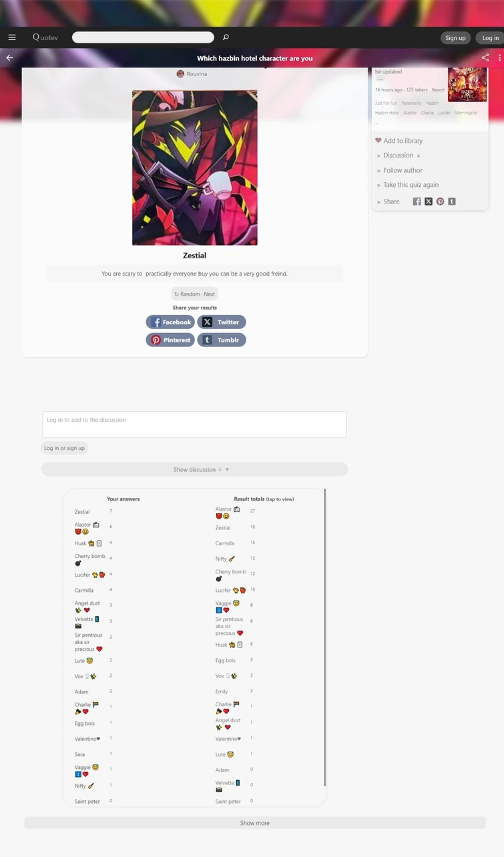
Task: Go back using the left arrow icon
Action: point(9,58)
